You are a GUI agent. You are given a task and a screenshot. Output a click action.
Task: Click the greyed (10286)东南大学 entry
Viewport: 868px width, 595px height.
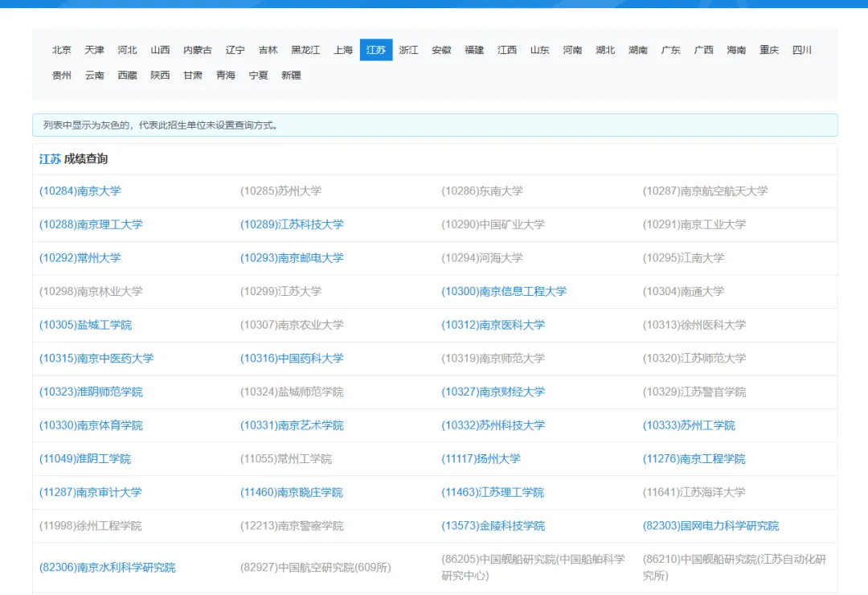tap(481, 191)
